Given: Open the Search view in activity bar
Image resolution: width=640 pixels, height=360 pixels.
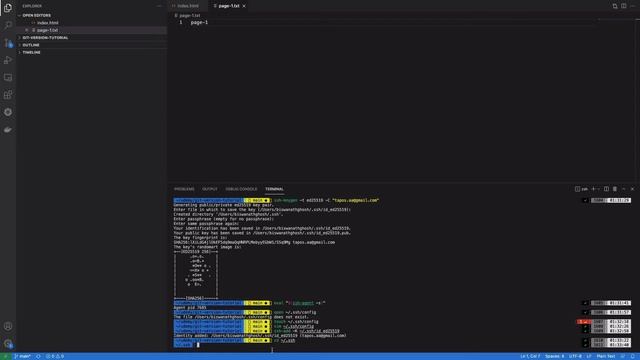Looking at the screenshot, I should [8, 25].
